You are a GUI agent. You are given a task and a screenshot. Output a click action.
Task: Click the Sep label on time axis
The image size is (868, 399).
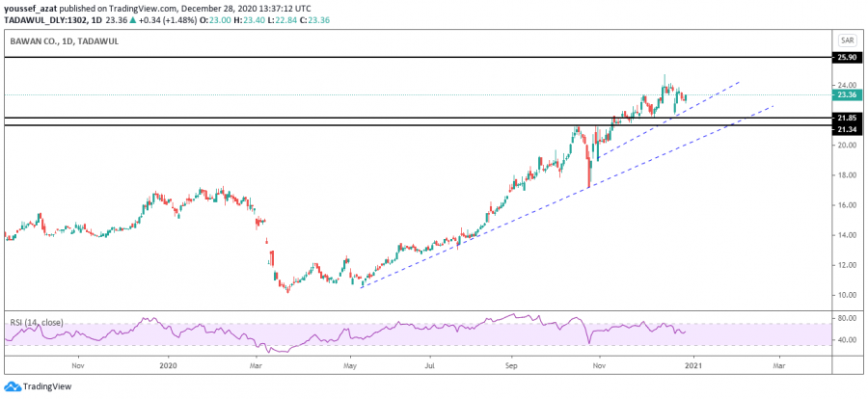[512, 365]
